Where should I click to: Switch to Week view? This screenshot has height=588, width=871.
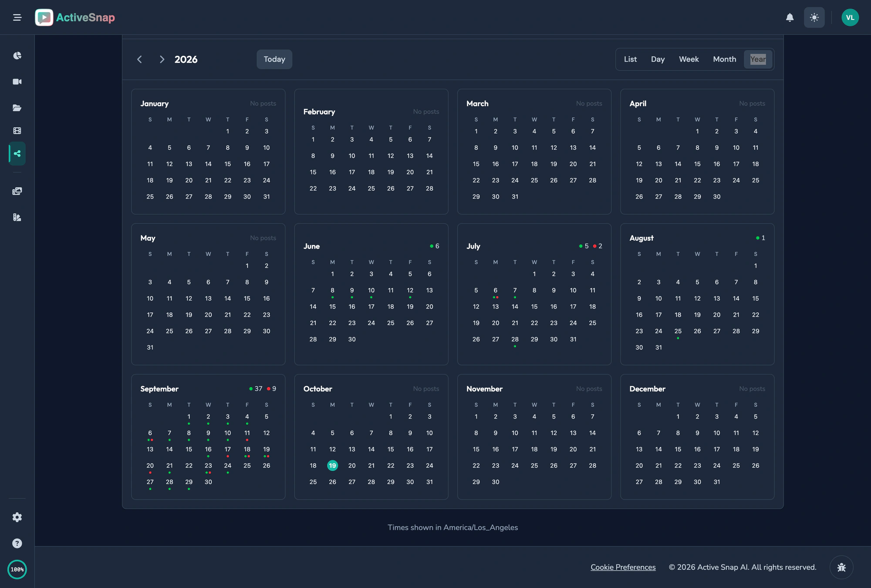(x=689, y=59)
